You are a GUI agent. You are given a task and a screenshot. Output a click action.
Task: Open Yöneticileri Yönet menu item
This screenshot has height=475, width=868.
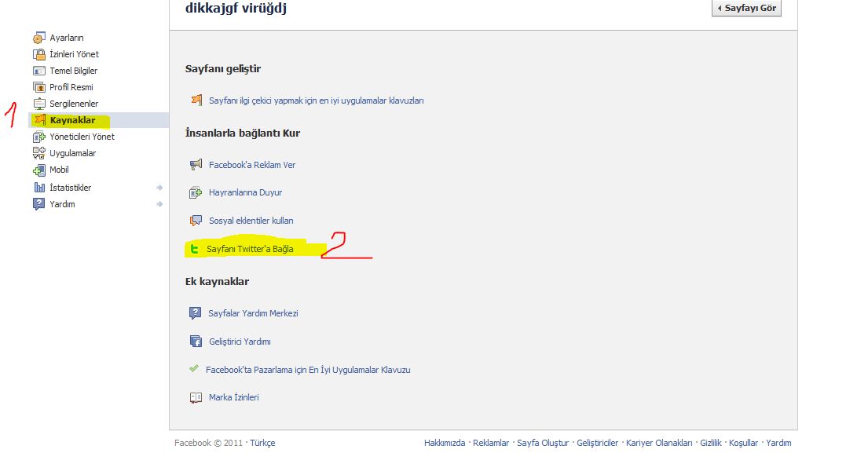(82, 137)
